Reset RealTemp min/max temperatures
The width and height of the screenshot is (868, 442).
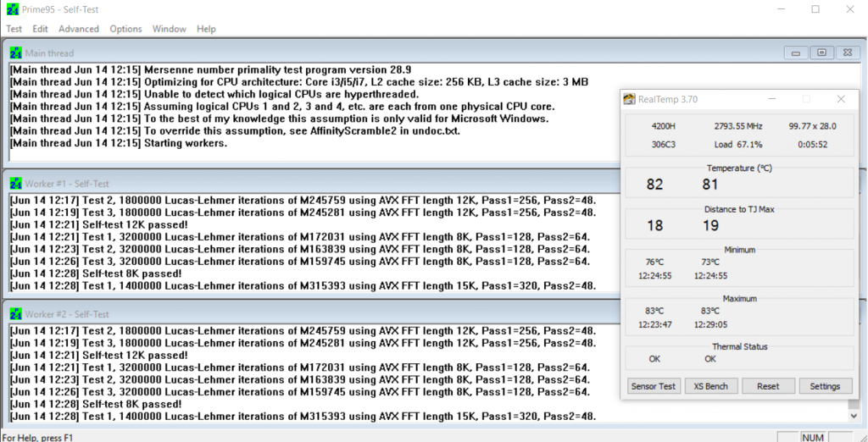[768, 386]
